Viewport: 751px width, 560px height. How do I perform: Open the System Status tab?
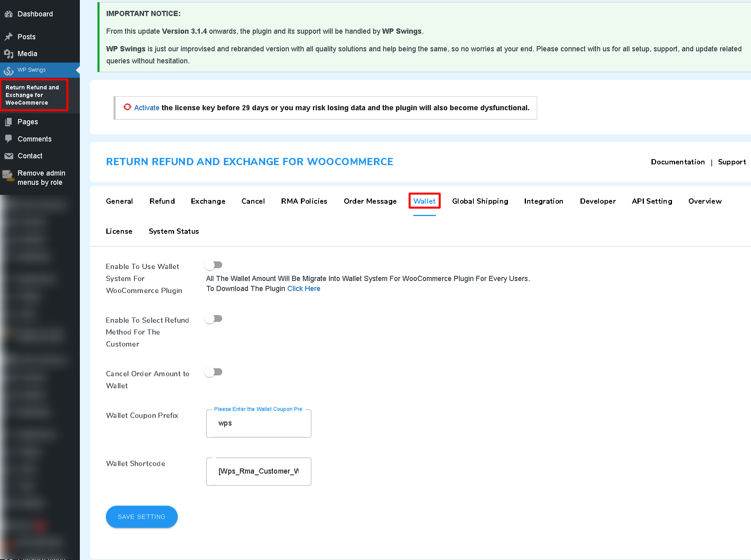(174, 231)
